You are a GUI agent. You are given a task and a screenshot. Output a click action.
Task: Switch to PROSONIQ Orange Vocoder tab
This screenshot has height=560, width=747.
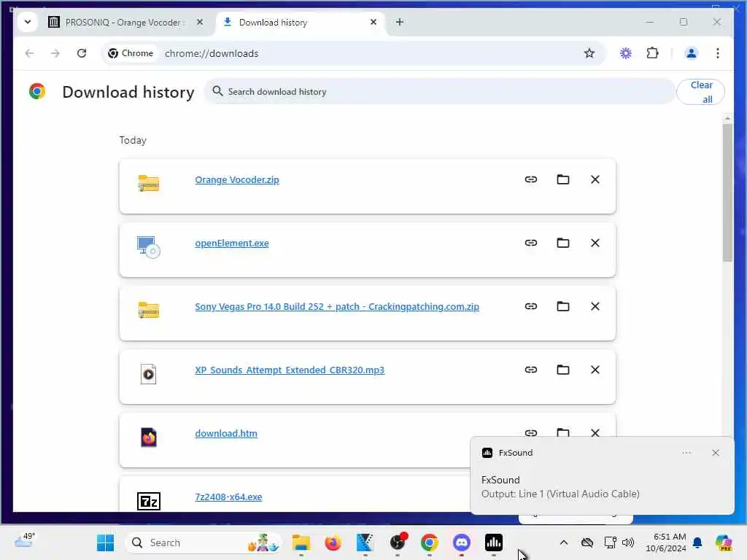coord(122,23)
